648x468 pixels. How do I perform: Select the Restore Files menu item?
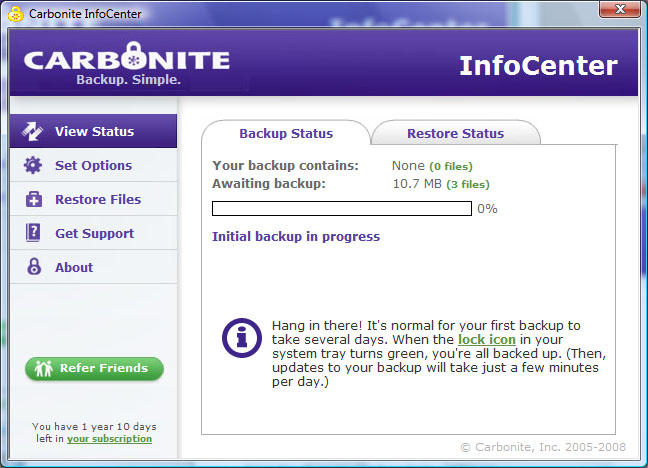93,199
